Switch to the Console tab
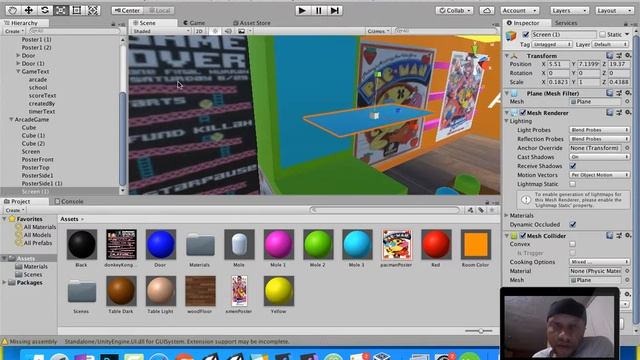Viewport: 640px width, 360px height. [x=69, y=201]
